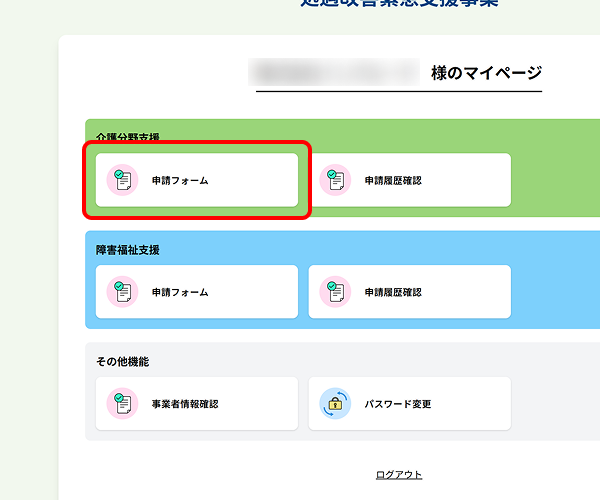Viewport: 600px width, 500px height.
Task: View 申請履歴確認 label under 障害福祉支援
Action: (393, 293)
